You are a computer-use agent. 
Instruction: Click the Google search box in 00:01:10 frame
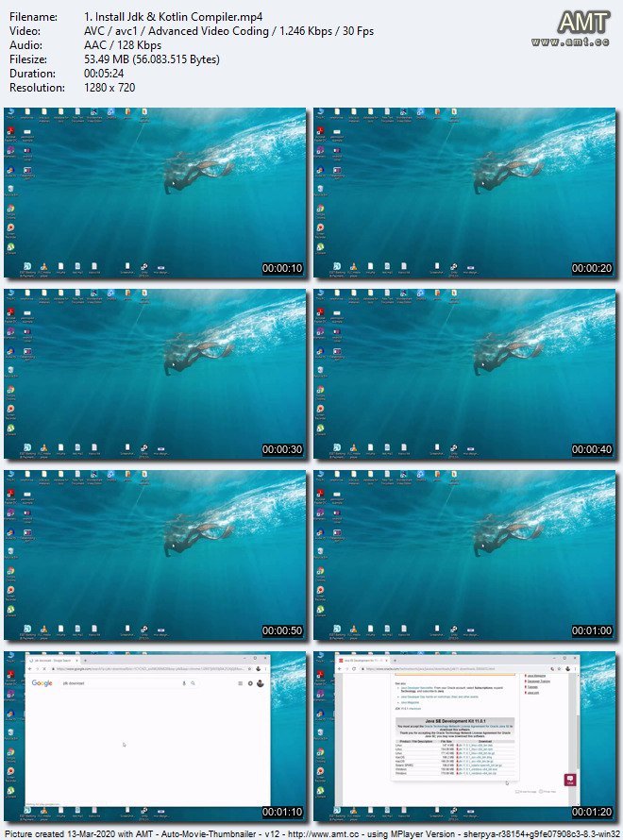point(128,683)
